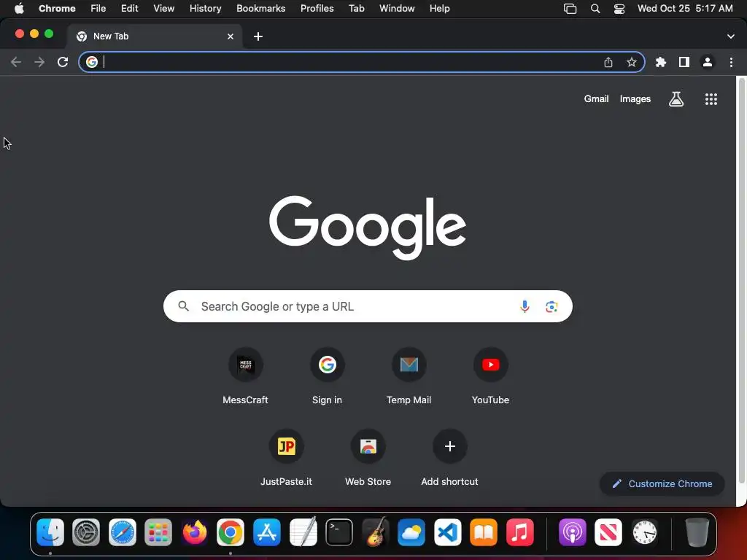Open the Help menu
This screenshot has height=560, width=747.
coord(439,9)
